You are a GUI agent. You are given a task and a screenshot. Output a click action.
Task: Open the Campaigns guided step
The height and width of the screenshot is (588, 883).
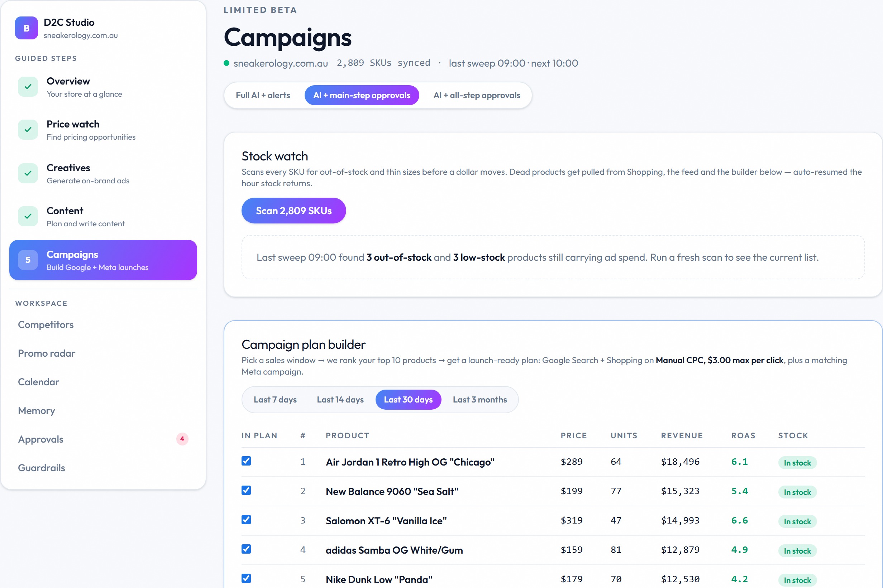pos(103,260)
